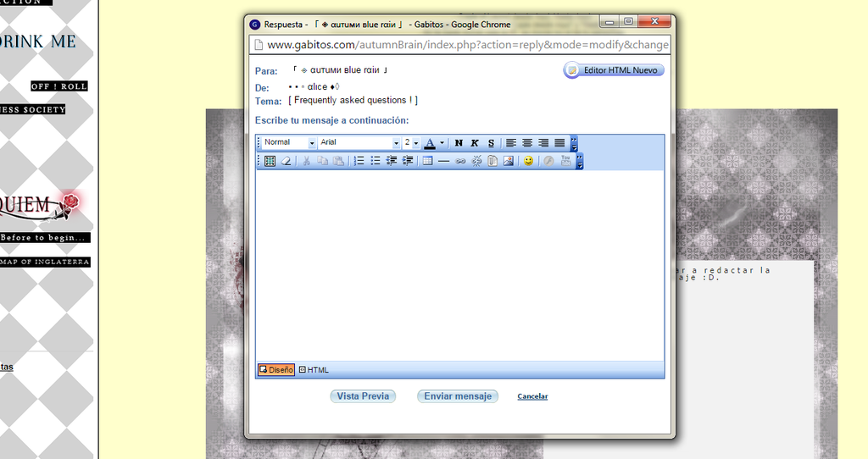Viewport: 868px width, 459px height.
Task: Insert a hyperlink
Action: 460,161
